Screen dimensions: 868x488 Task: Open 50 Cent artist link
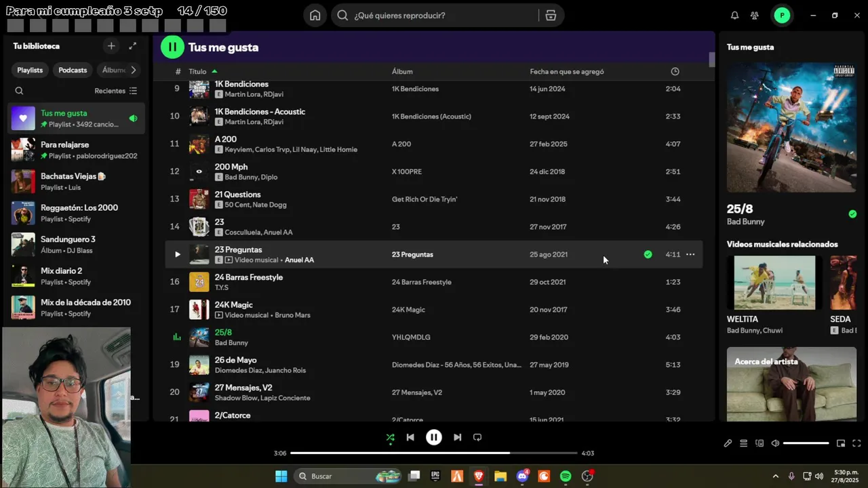coord(237,205)
